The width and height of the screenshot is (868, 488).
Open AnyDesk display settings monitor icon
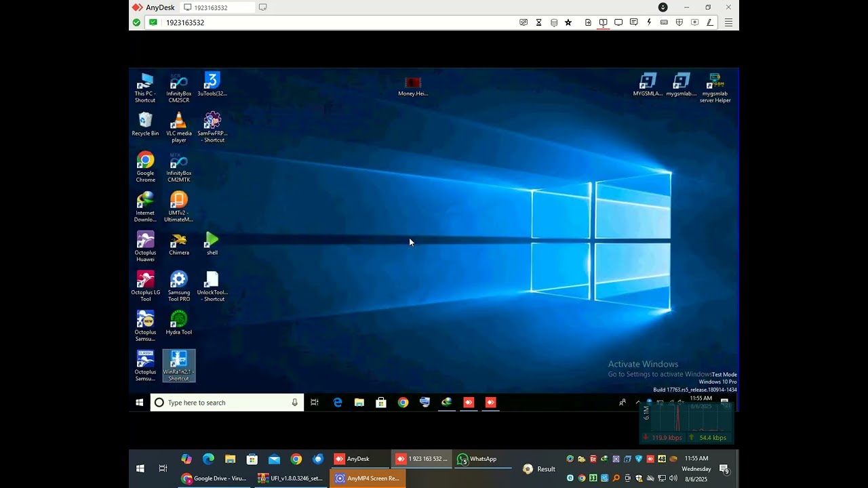click(618, 22)
